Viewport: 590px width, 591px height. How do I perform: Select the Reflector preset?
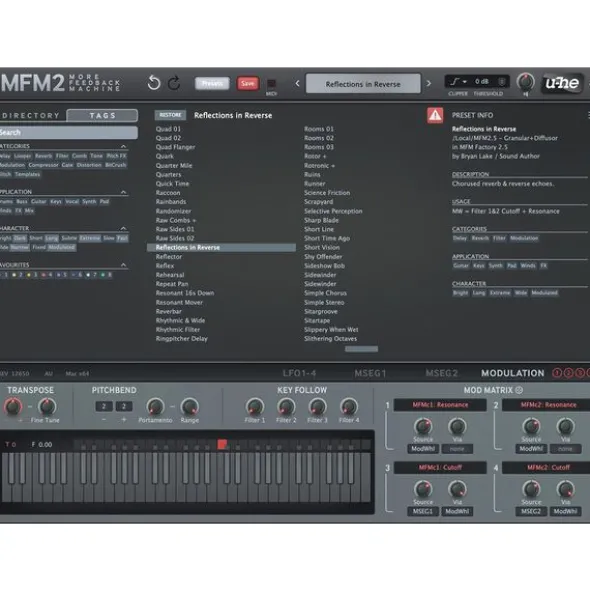[x=169, y=257]
